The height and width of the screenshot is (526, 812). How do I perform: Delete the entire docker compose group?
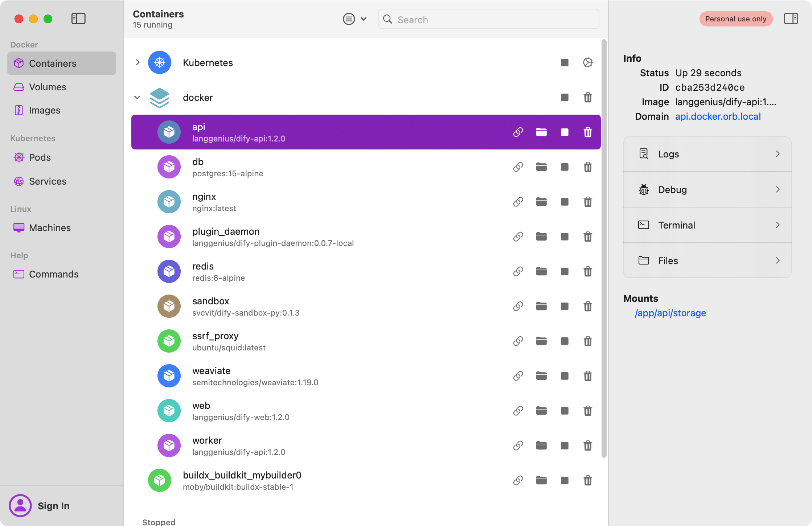pos(587,97)
